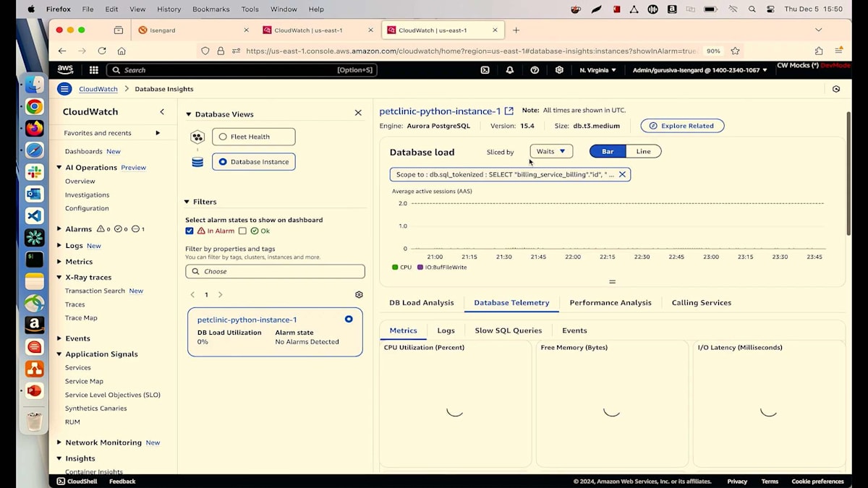Click the chart resize handle below legend
Screen dimensions: 868x488
(612, 282)
